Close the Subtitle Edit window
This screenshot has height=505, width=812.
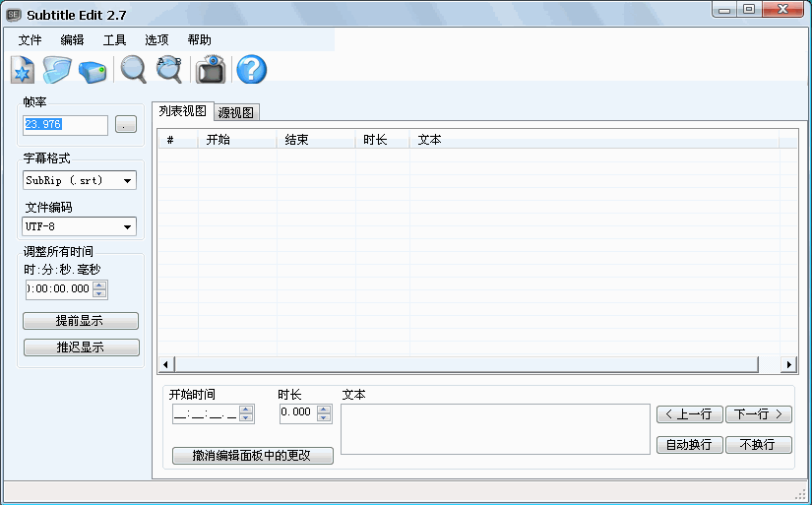pyautogui.click(x=783, y=10)
